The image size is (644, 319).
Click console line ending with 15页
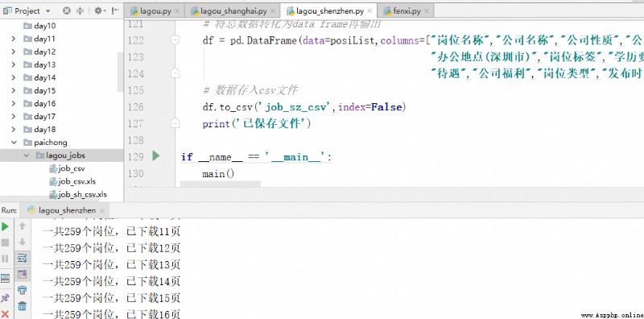[111, 297]
